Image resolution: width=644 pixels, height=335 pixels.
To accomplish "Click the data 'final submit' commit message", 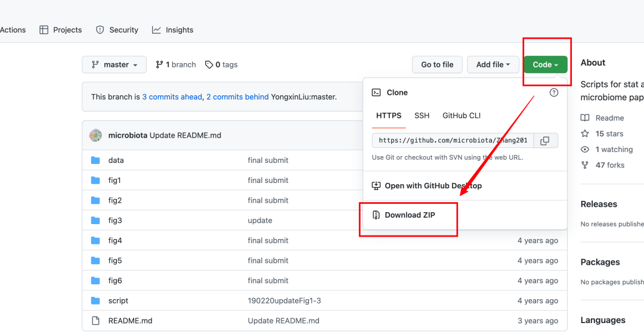I will [x=268, y=160].
